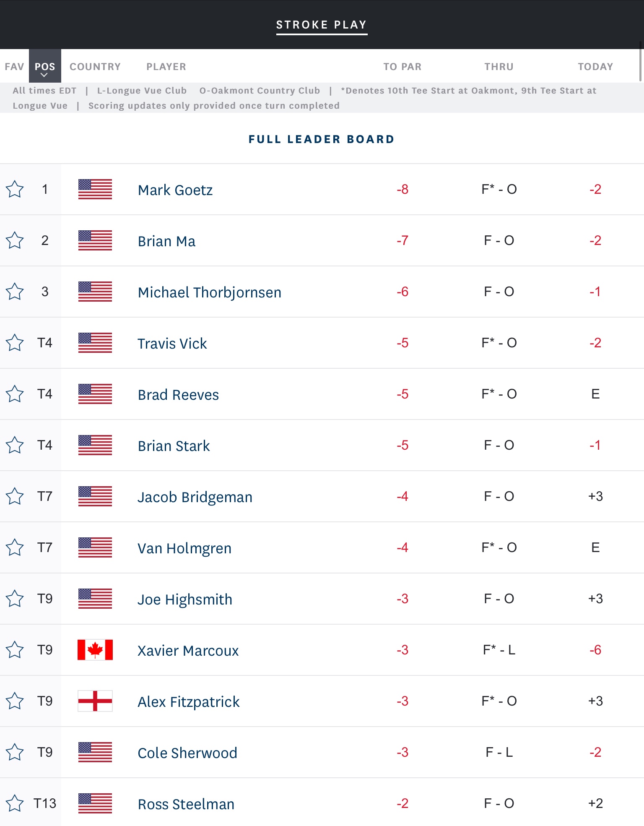The height and width of the screenshot is (826, 644).
Task: Click the star beside Alex Fitzpatrick
Action: pos(15,701)
